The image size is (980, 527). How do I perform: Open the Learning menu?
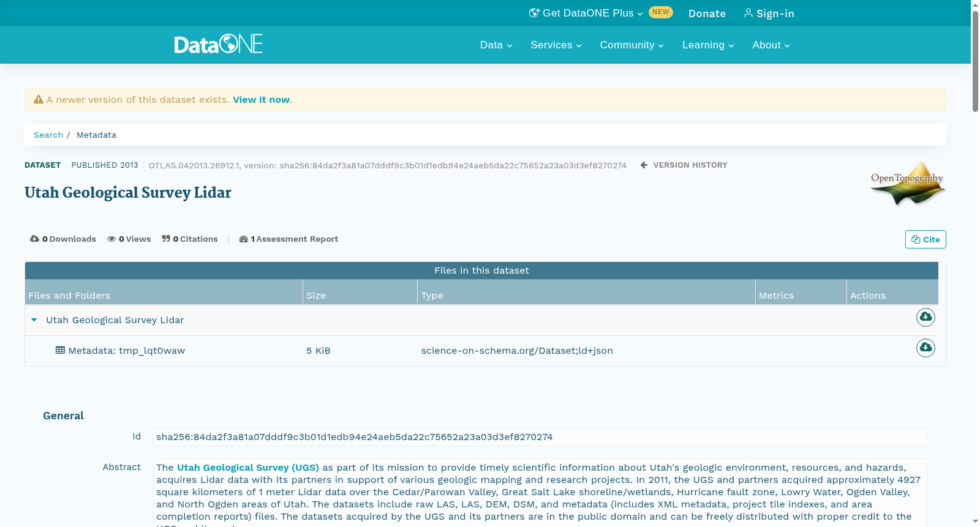pos(708,45)
